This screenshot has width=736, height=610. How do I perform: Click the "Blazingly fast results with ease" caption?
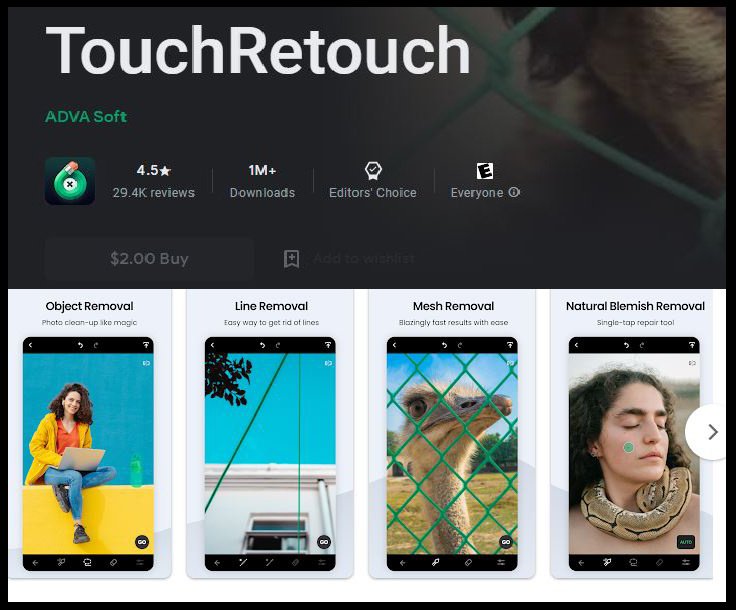coord(453,322)
